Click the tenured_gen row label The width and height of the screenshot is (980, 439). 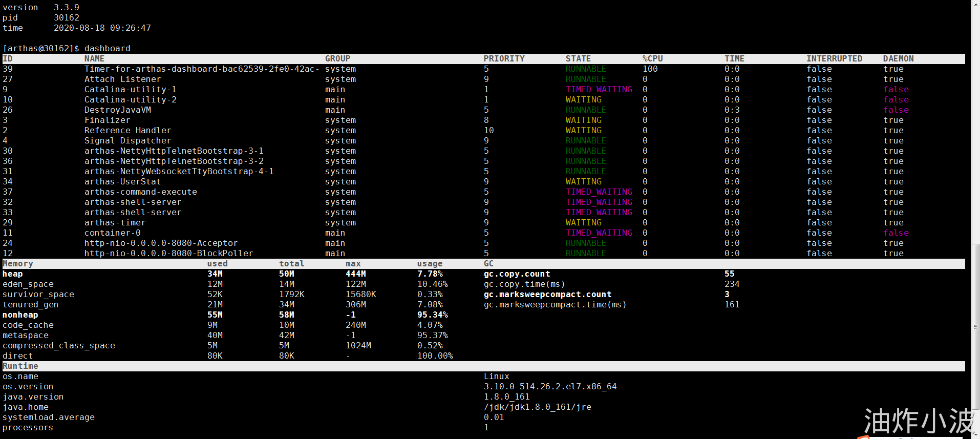click(31, 305)
